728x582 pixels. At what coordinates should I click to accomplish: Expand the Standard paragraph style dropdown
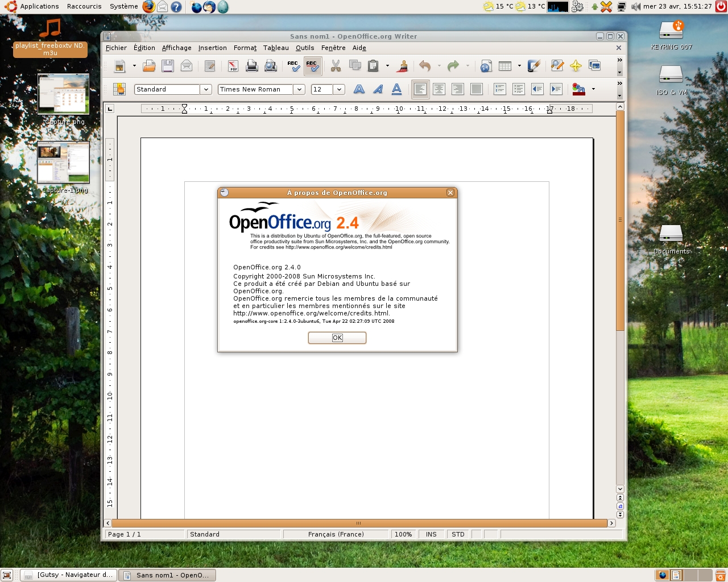coord(206,89)
